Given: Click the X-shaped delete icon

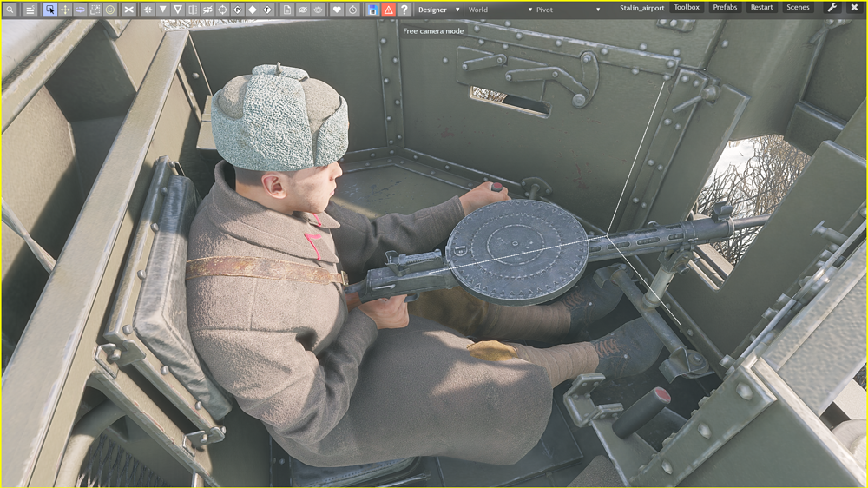Looking at the screenshot, I should (128, 10).
